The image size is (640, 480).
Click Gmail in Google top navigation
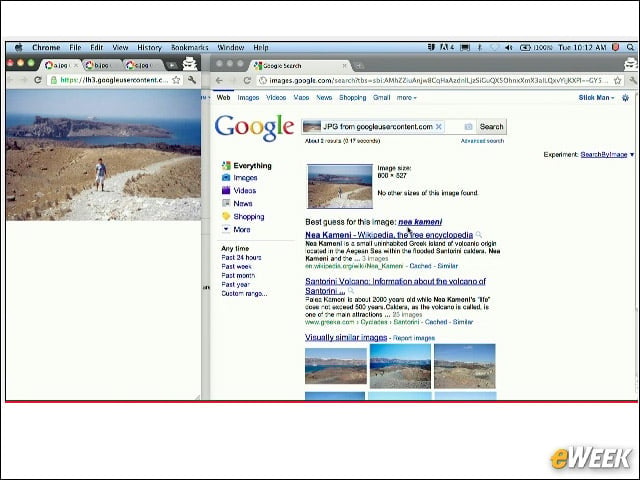point(382,98)
